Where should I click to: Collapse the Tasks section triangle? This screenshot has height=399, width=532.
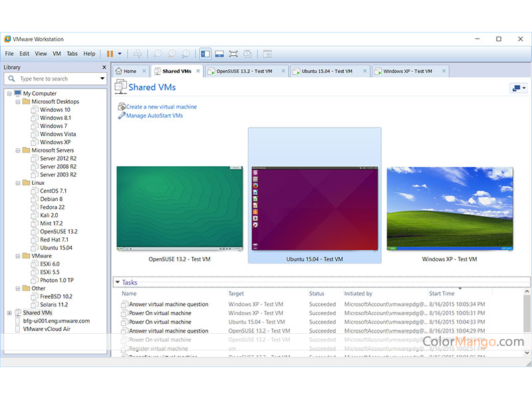click(x=117, y=283)
